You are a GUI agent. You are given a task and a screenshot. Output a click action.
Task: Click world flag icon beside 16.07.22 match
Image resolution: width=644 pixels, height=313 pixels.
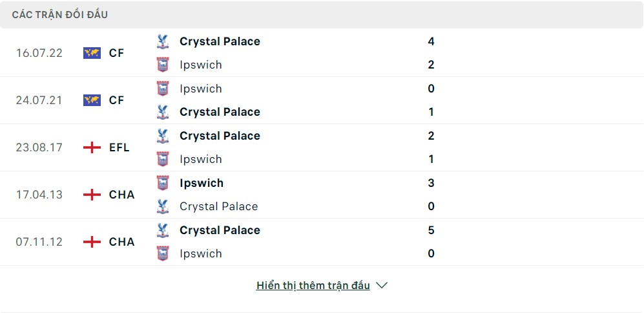(92, 53)
